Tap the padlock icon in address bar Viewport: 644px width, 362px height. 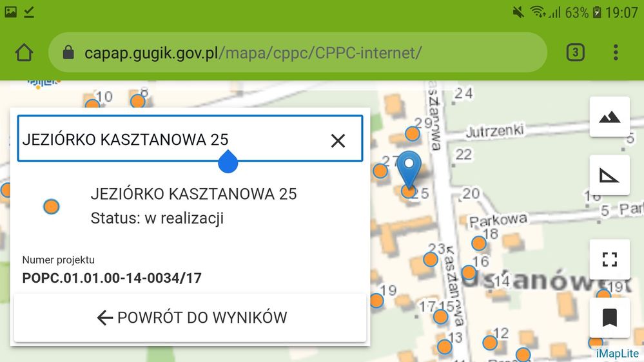coord(68,53)
